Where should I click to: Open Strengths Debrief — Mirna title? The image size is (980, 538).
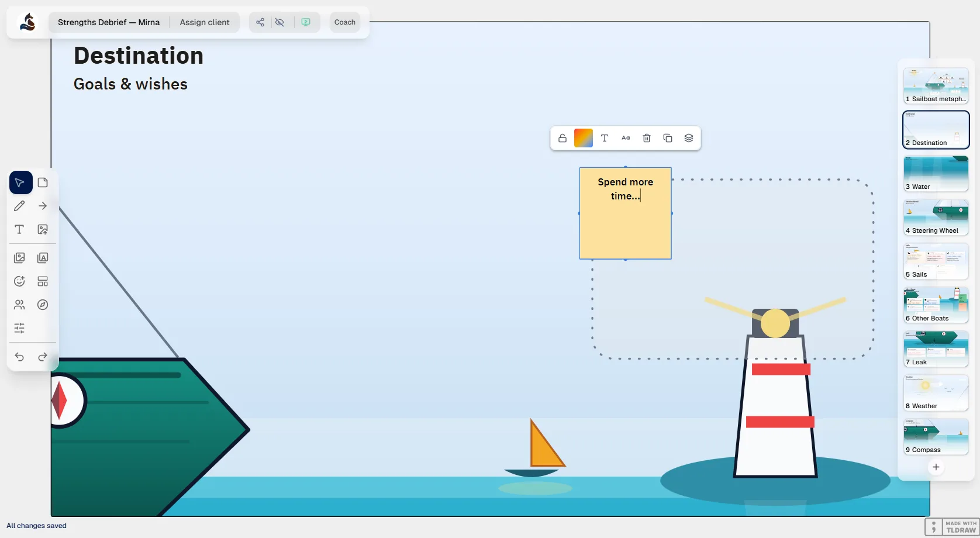pyautogui.click(x=109, y=22)
